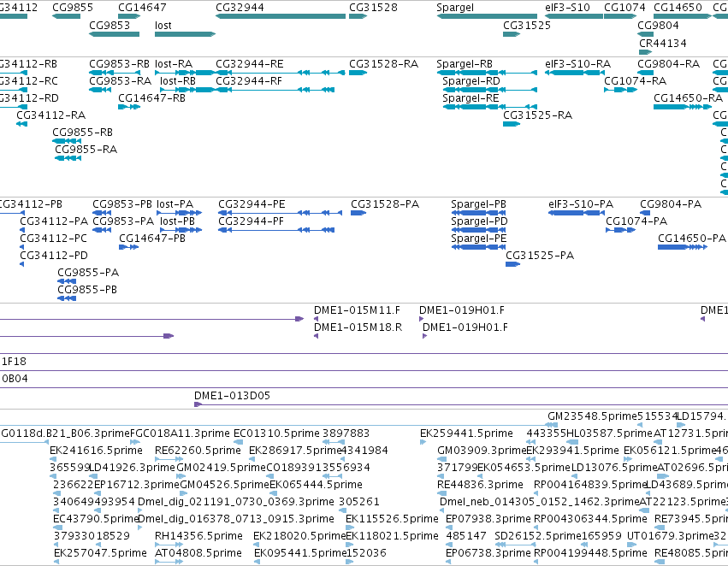This screenshot has height=566, width=728.
Task: Click protein label CG9855-PA
Action: coord(88,273)
